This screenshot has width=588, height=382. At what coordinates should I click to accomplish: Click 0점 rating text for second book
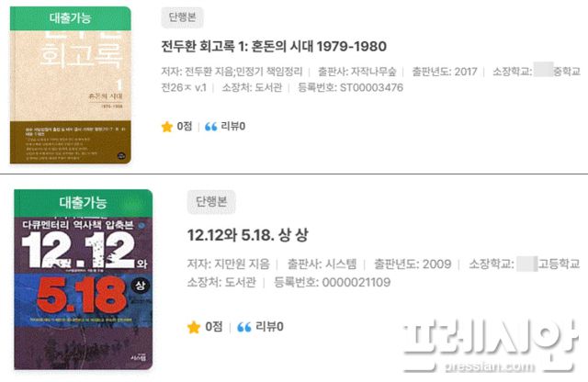(214, 327)
